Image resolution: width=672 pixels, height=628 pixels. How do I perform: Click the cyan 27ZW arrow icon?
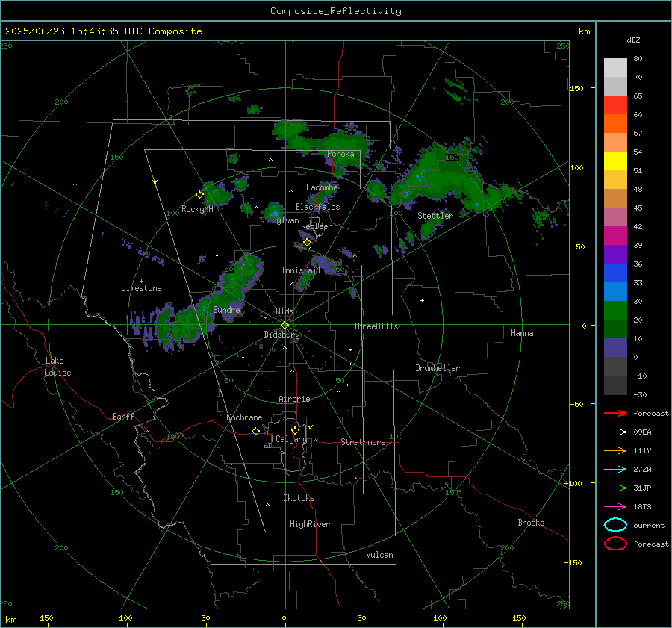click(615, 470)
